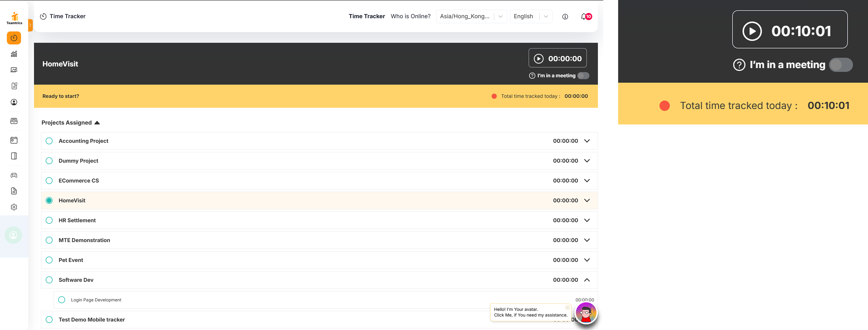
Task: Click the help icon beside I'm in a meeting
Action: tap(532, 76)
